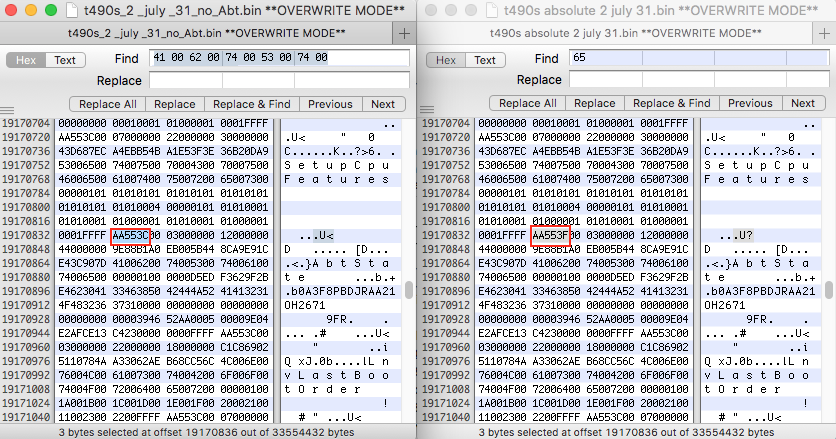Click bytes E43C907D in right window
This screenshot has width=836, height=439.
tap(503, 263)
